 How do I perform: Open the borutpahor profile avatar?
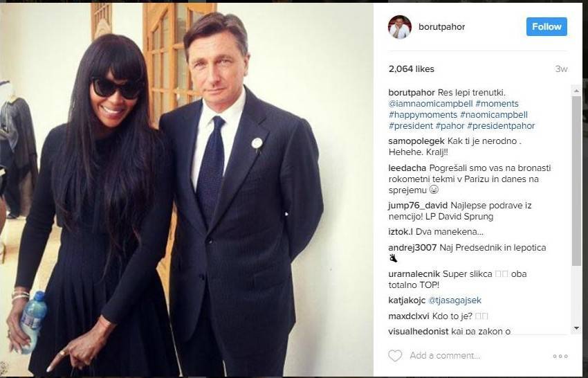point(400,27)
